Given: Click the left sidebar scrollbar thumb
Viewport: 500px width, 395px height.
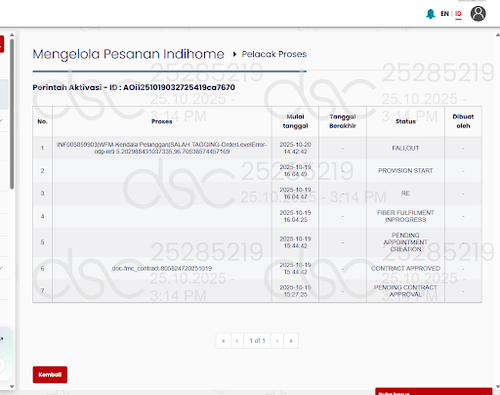Looking at the screenshot, I should pyautogui.click(x=12, y=114).
